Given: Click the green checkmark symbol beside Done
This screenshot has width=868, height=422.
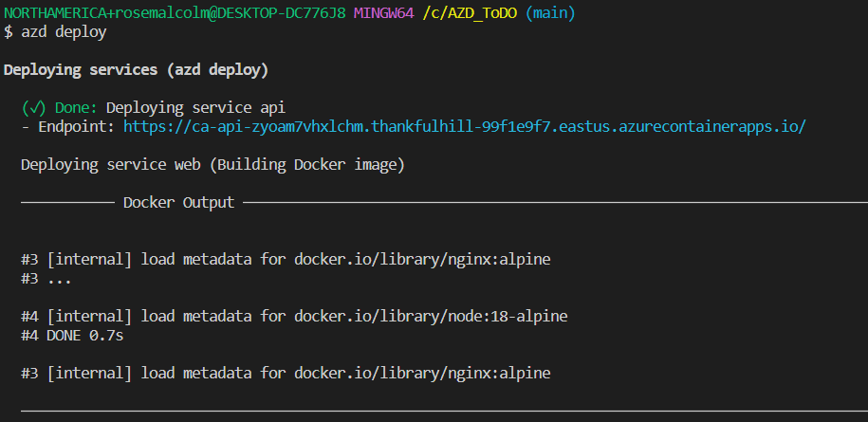Looking at the screenshot, I should (34, 107).
